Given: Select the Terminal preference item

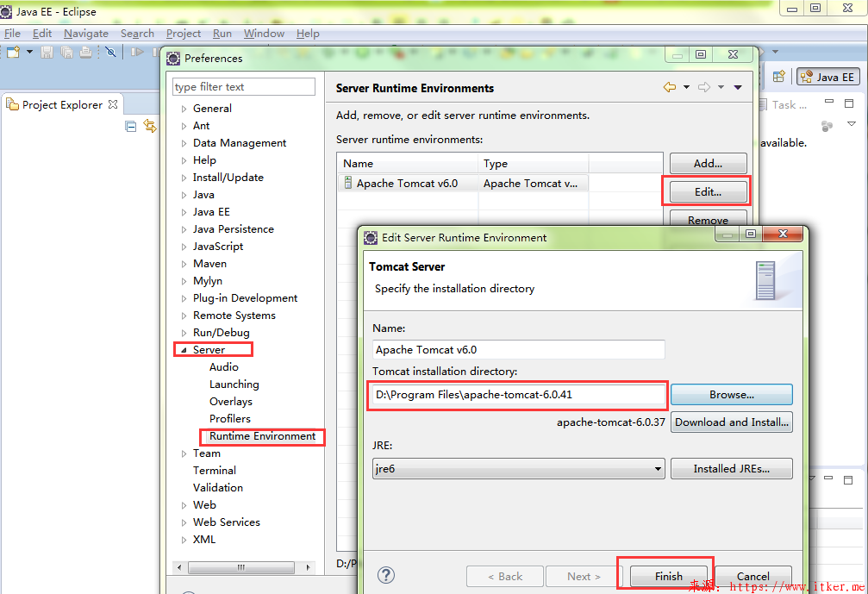Looking at the screenshot, I should 215,471.
